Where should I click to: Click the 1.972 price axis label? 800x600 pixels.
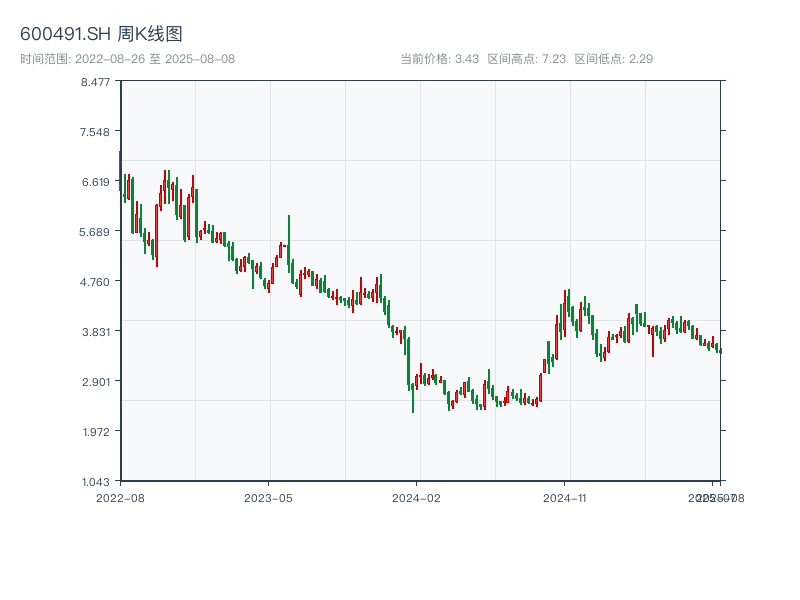pyautogui.click(x=96, y=432)
